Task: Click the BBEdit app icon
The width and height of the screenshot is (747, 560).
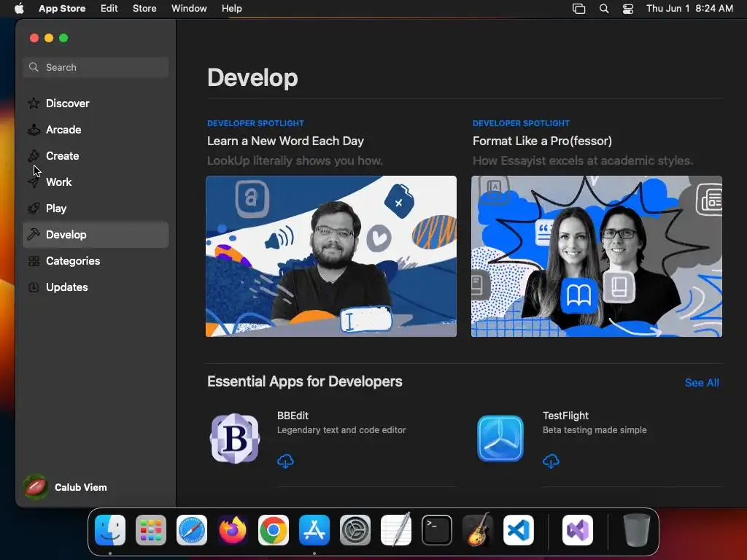Action: (235, 438)
